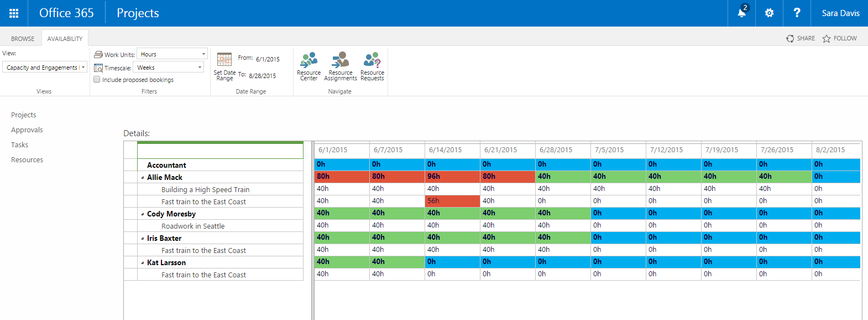Click the help question mark icon
This screenshot has height=320, width=868.
[797, 13]
